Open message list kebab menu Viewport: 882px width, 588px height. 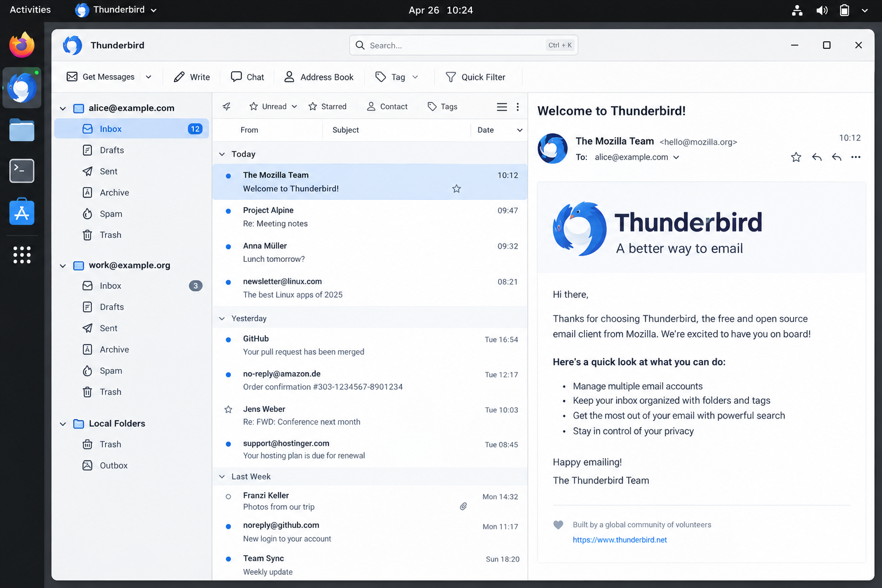coord(518,107)
